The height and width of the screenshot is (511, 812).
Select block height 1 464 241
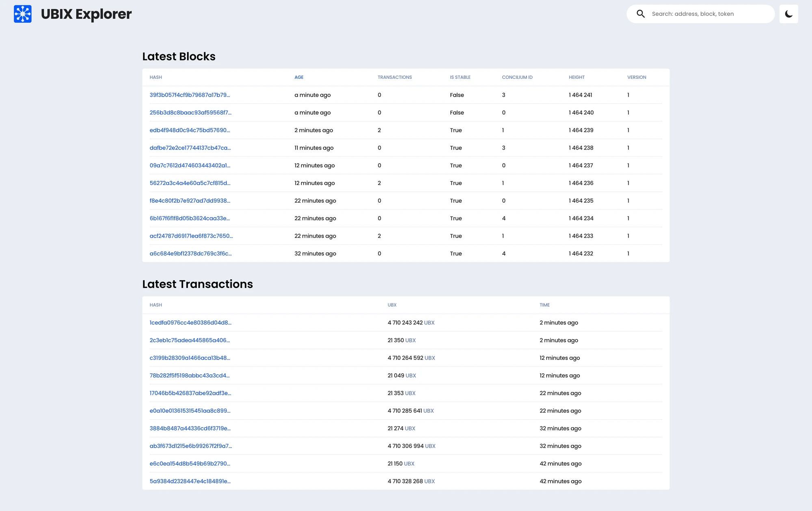(x=581, y=95)
